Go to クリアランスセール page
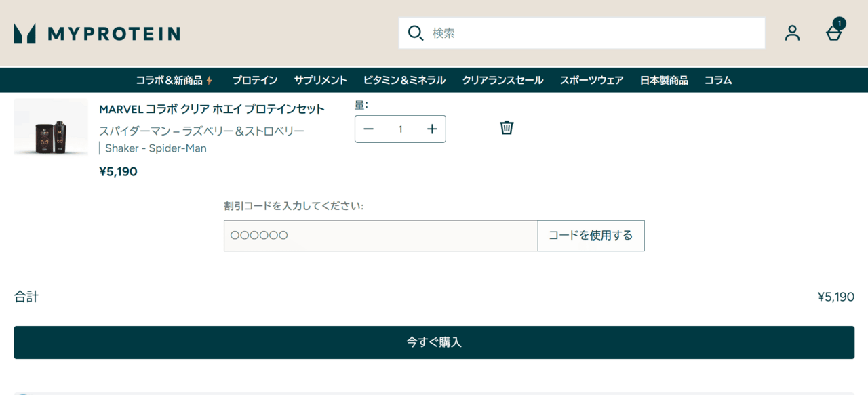 click(x=502, y=80)
